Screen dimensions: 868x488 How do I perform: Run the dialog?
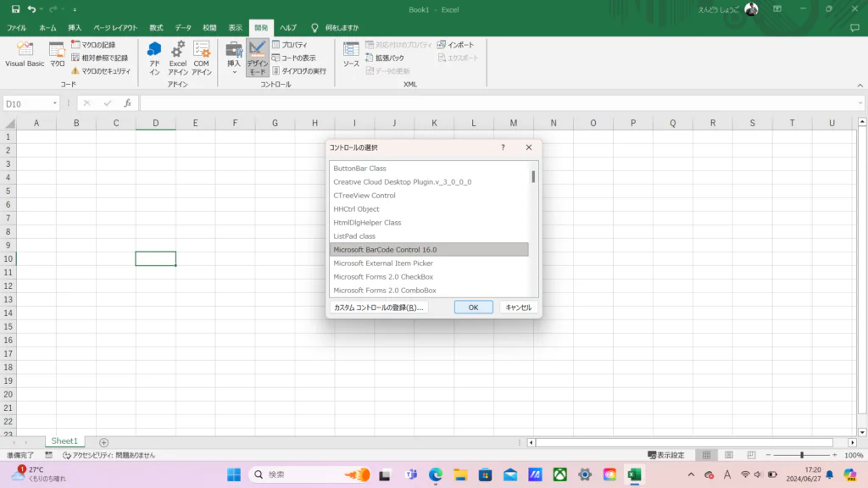(x=299, y=71)
